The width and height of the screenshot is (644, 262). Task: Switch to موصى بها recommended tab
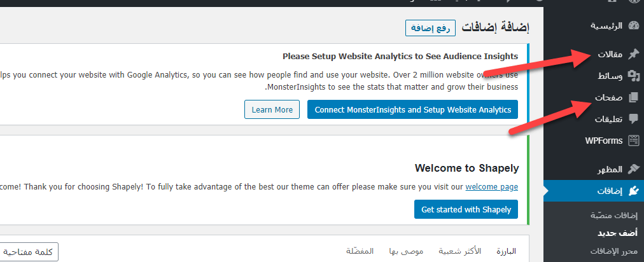pos(406,251)
